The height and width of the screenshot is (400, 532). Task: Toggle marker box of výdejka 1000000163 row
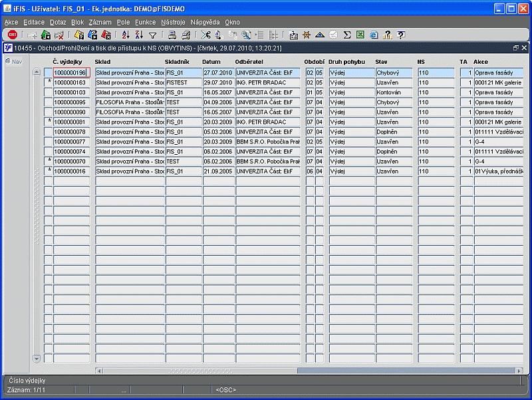[x=48, y=82]
